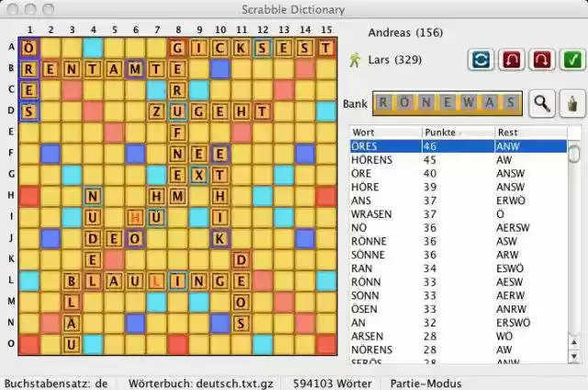
Task: Select the RÖNN word row
Action: click(x=458, y=281)
